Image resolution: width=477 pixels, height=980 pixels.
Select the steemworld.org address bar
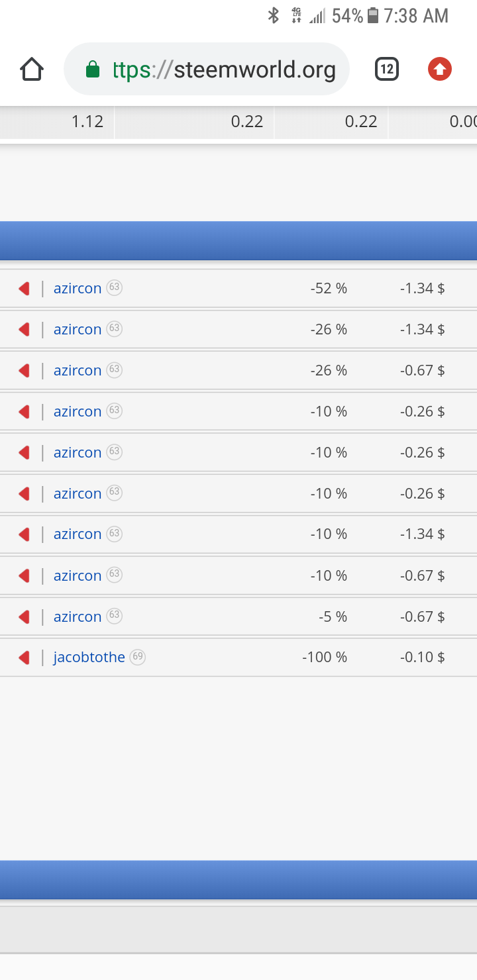click(207, 69)
